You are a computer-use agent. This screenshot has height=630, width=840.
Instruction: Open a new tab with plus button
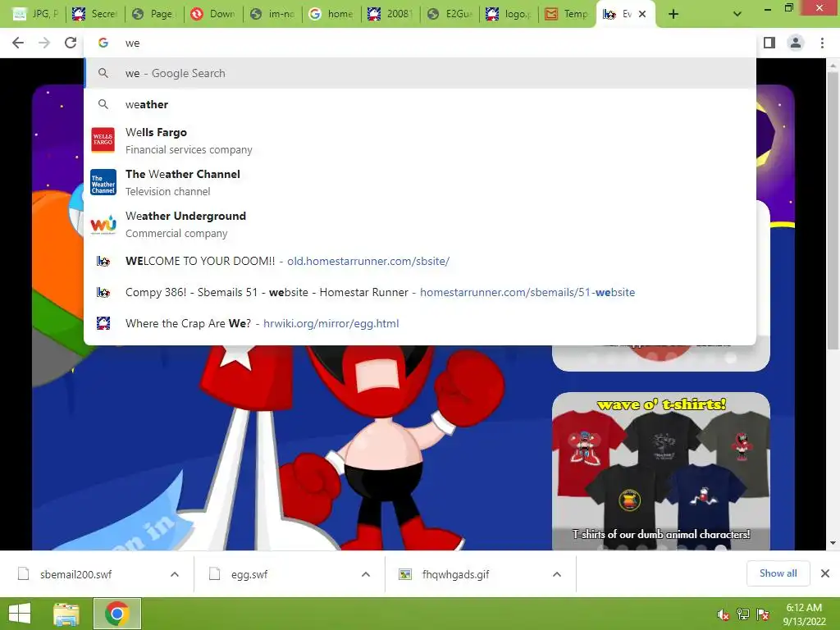coord(673,15)
